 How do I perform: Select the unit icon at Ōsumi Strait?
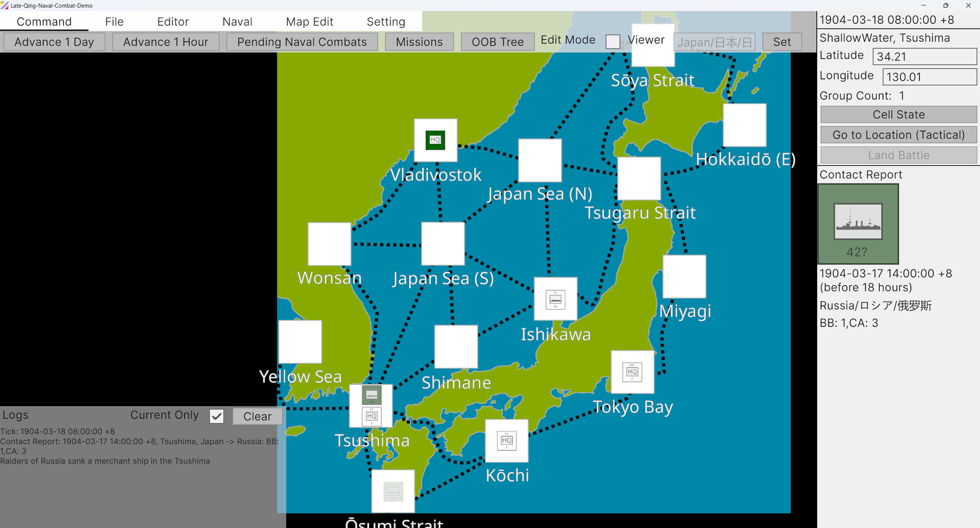(x=393, y=491)
